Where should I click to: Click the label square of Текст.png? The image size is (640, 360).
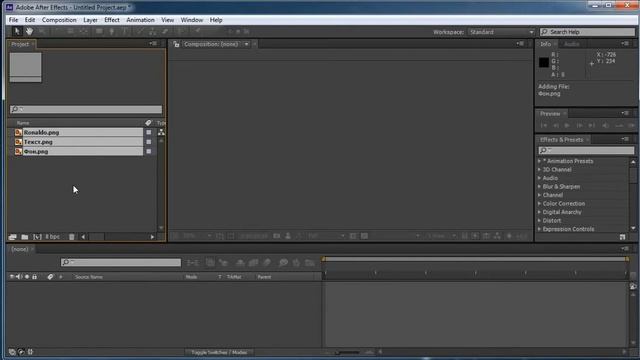click(x=149, y=142)
